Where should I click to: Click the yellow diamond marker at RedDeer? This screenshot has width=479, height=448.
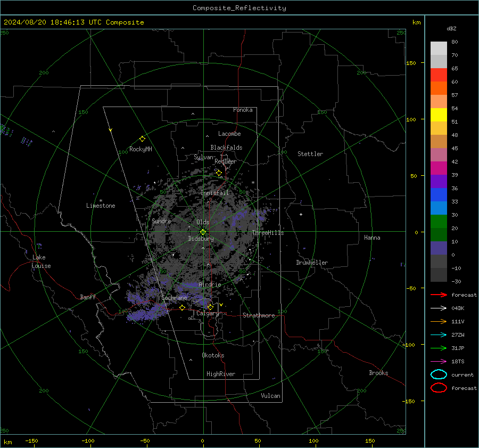coord(219,173)
